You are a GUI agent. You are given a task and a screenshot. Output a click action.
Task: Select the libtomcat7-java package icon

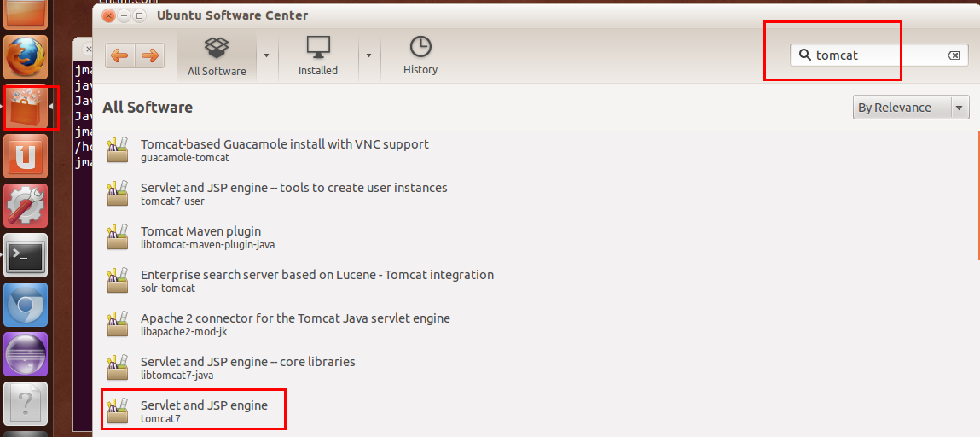pyautogui.click(x=118, y=368)
